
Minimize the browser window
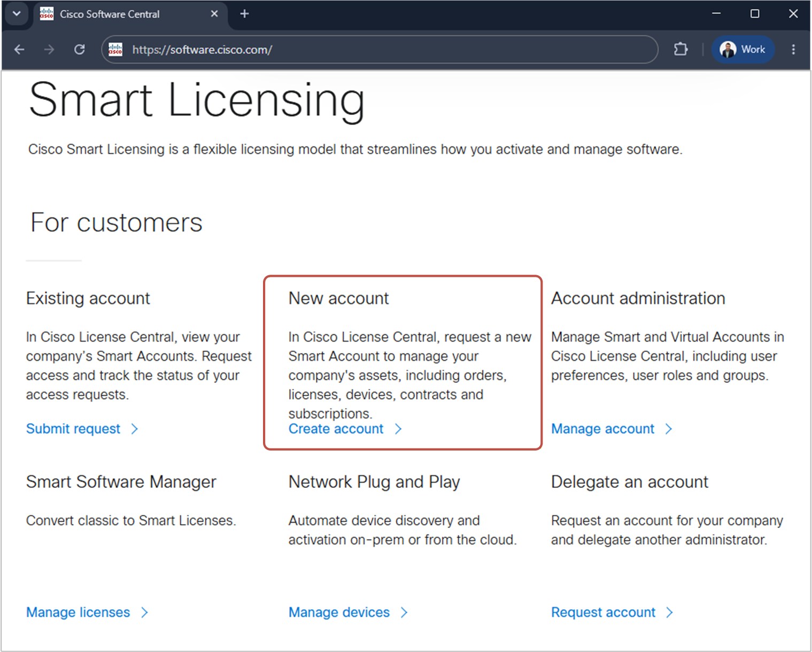[716, 14]
